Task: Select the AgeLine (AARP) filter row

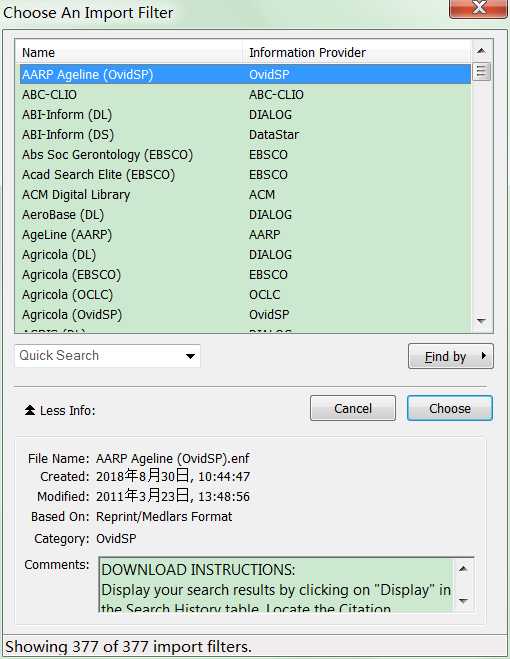Action: pyautogui.click(x=245, y=235)
